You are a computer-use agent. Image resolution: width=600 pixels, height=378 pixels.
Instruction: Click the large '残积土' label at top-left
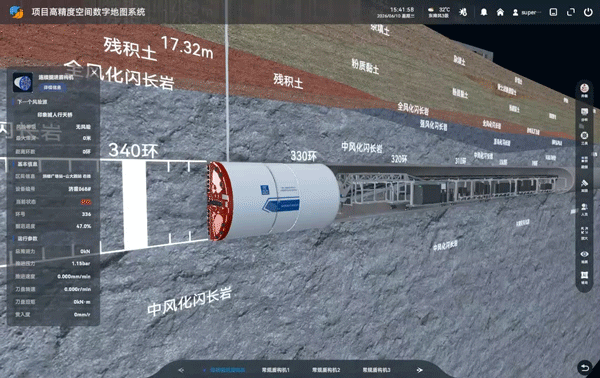130,49
